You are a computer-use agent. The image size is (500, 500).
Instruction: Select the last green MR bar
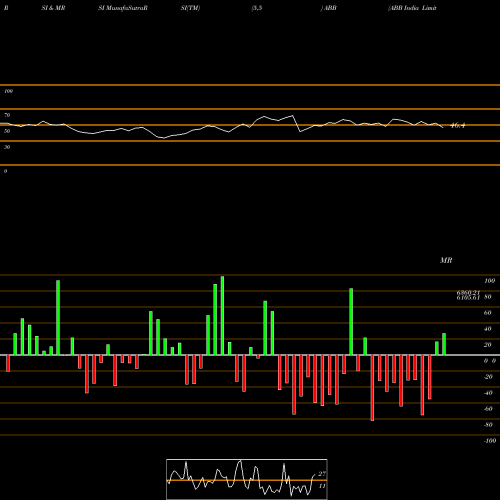(x=444, y=344)
